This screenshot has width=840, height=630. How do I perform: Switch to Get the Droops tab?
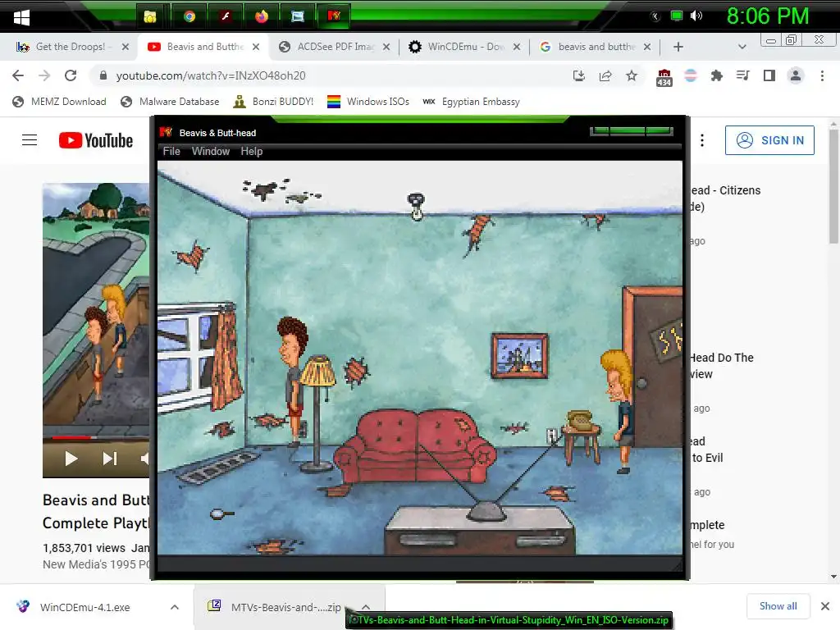tap(69, 47)
